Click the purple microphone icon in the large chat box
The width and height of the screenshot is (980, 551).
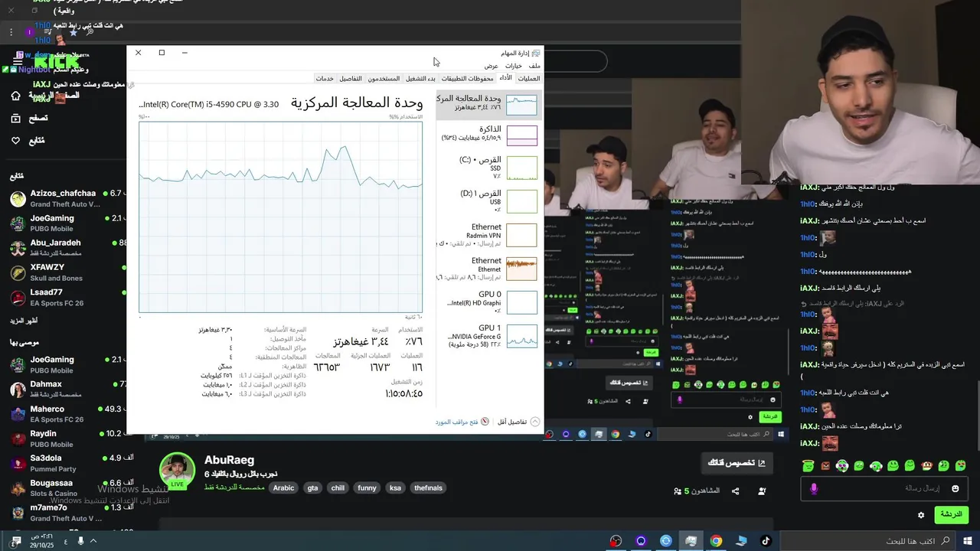tap(814, 488)
